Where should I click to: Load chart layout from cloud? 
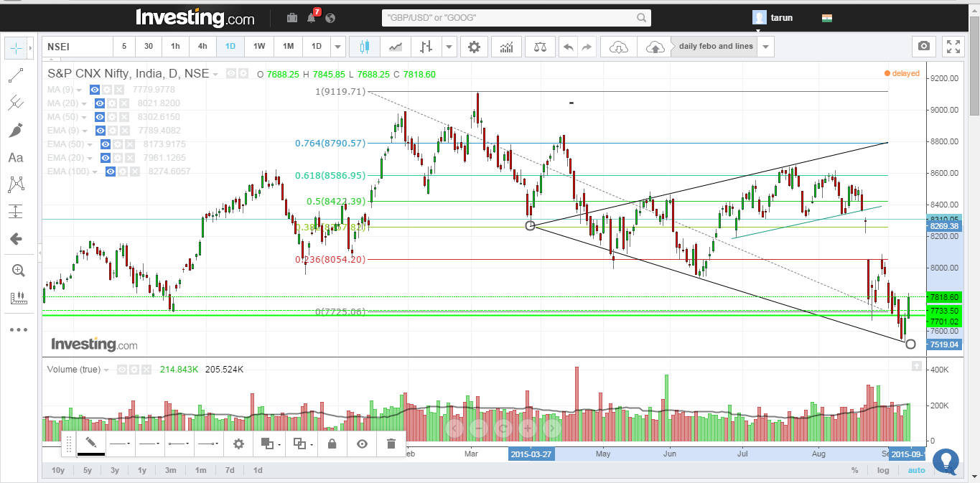618,47
